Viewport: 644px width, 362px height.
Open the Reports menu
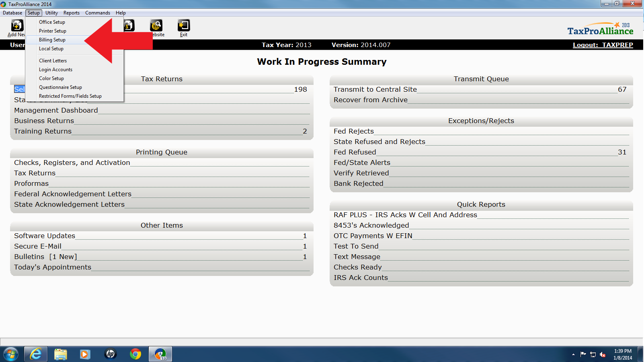(72, 13)
